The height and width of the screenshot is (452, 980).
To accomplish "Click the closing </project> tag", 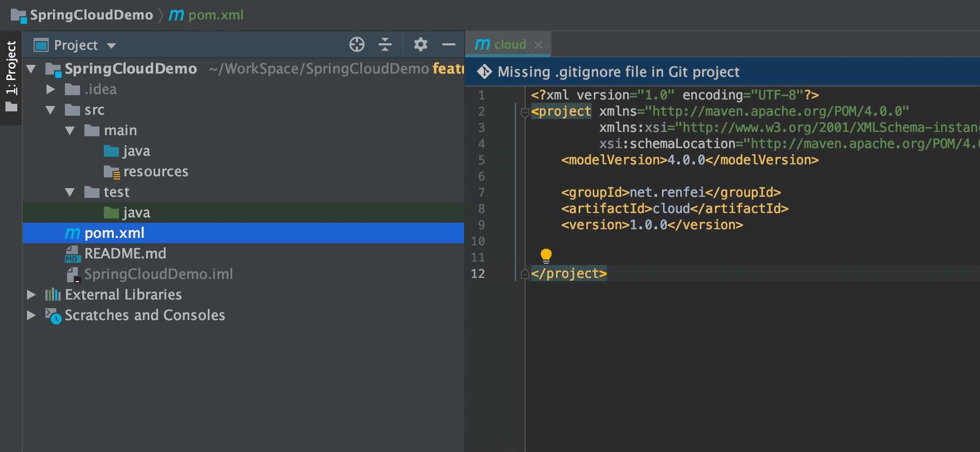I will [x=568, y=274].
